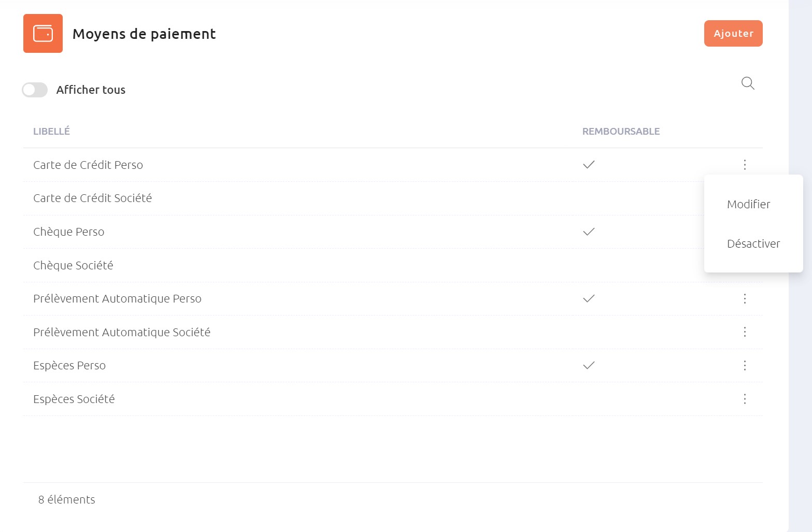Sort by the REMBOURSABLE column header
The height and width of the screenshot is (532, 812).
[621, 132]
